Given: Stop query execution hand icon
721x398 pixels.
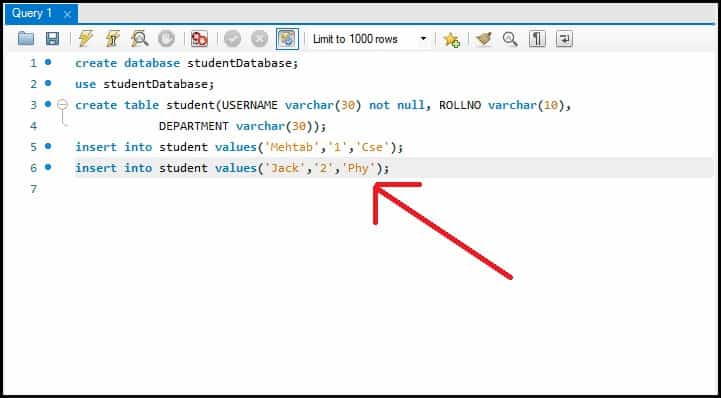Looking at the screenshot, I should (166, 39).
